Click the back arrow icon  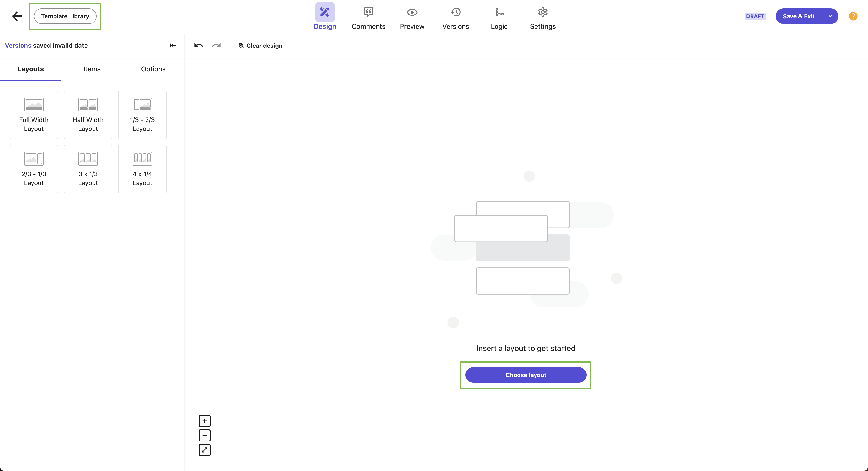coord(17,16)
